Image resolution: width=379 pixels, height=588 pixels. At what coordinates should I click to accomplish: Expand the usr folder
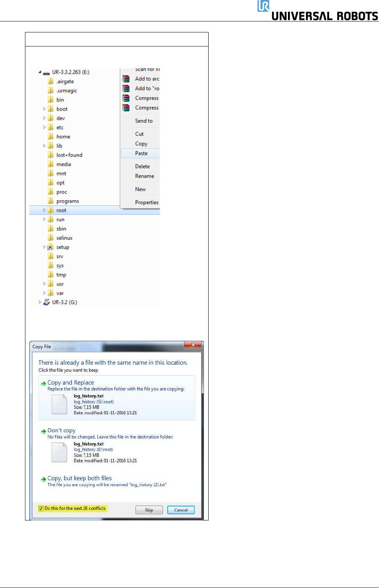point(44,284)
